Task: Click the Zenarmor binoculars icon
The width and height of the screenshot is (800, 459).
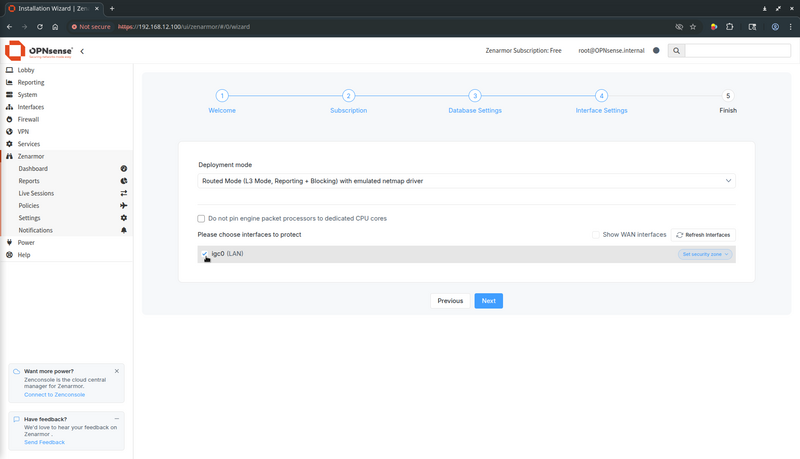Action: point(9,156)
